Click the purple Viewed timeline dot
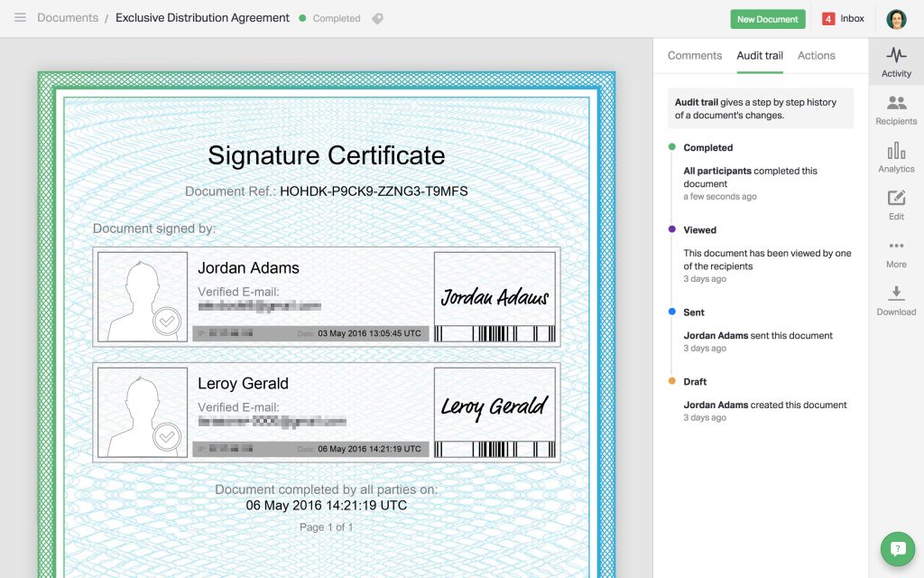This screenshot has height=578, width=924. pyautogui.click(x=671, y=229)
